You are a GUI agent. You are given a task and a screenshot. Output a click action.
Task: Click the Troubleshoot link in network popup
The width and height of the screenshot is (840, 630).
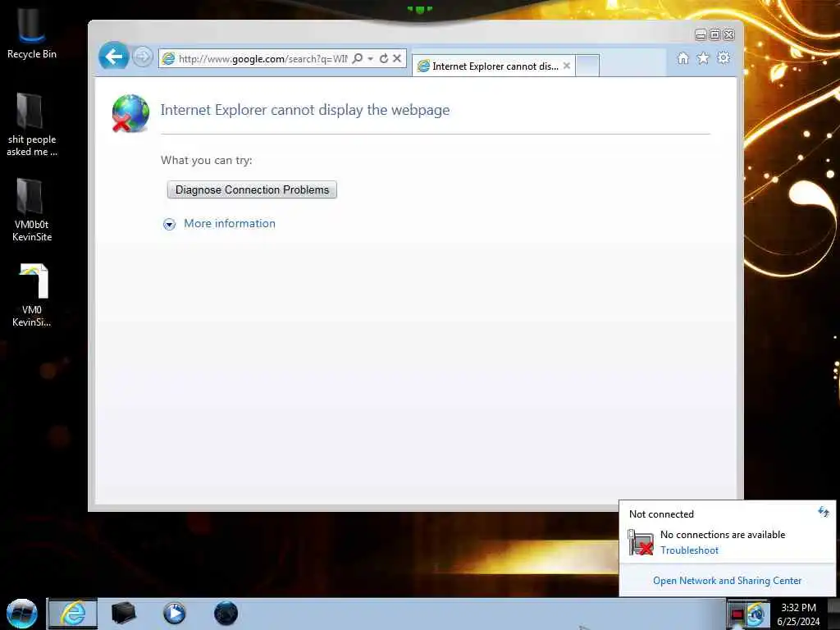pyautogui.click(x=689, y=550)
